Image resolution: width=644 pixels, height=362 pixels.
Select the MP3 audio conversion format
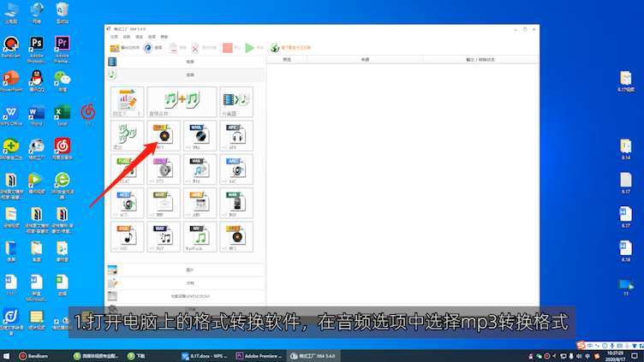(163, 135)
